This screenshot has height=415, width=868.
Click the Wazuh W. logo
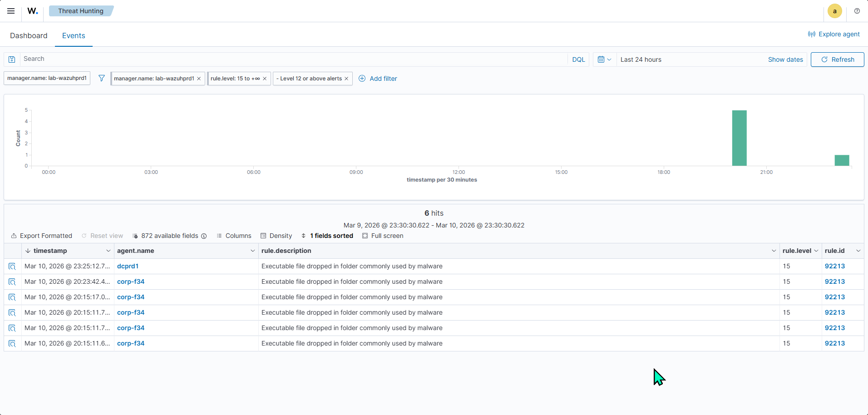click(x=33, y=11)
